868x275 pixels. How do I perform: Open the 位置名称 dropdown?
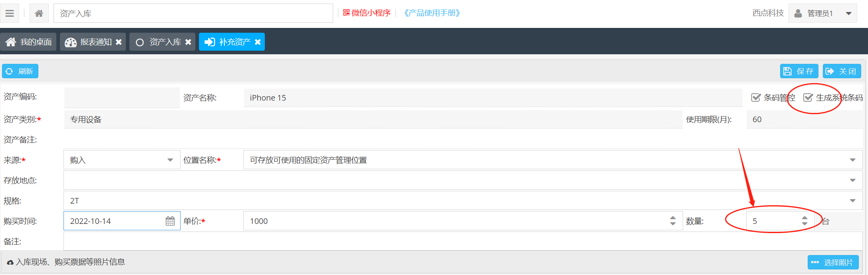point(553,160)
